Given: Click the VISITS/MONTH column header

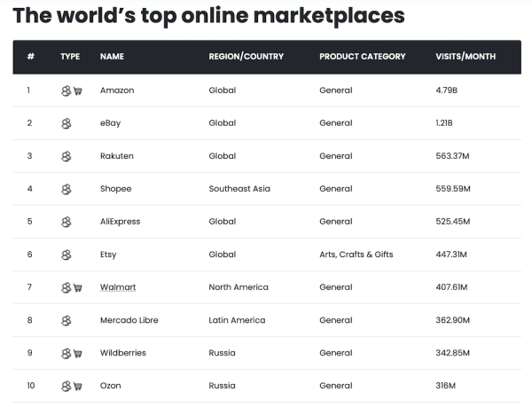Looking at the screenshot, I should [x=465, y=57].
